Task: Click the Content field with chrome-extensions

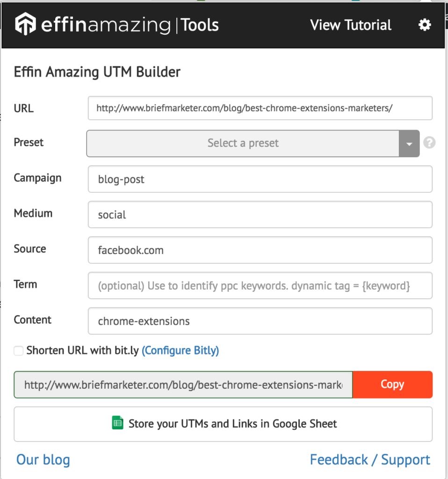Action: [260, 321]
